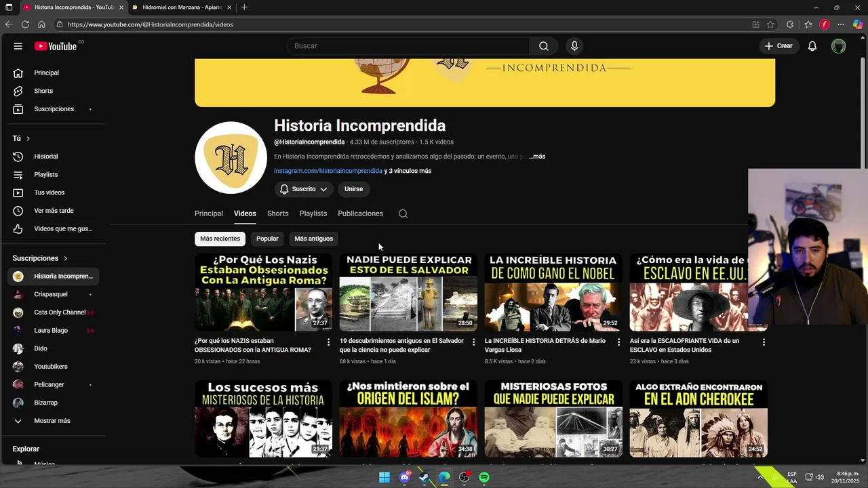
Task: Search within the channel using magnifier icon
Action: tap(403, 213)
